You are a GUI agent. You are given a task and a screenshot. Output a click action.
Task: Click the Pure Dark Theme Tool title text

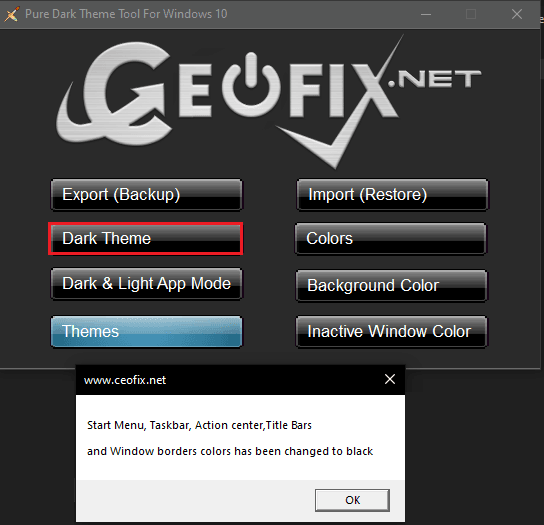coord(126,14)
